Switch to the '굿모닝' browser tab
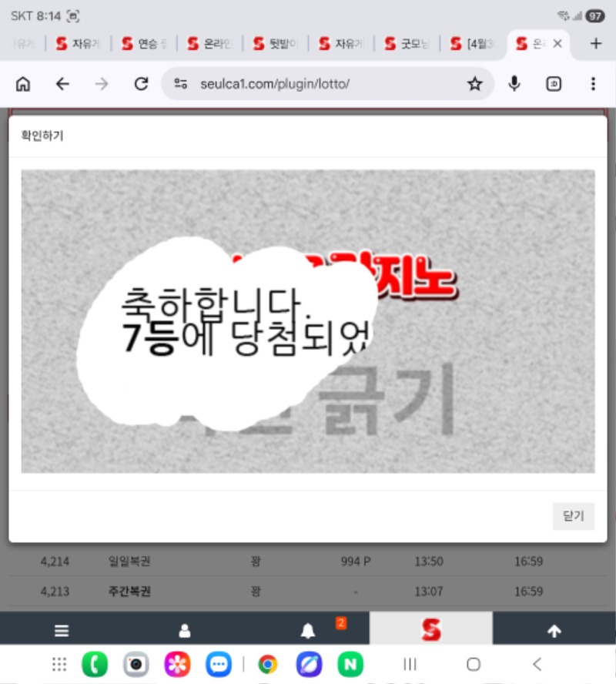The image size is (616, 684). coord(407,44)
